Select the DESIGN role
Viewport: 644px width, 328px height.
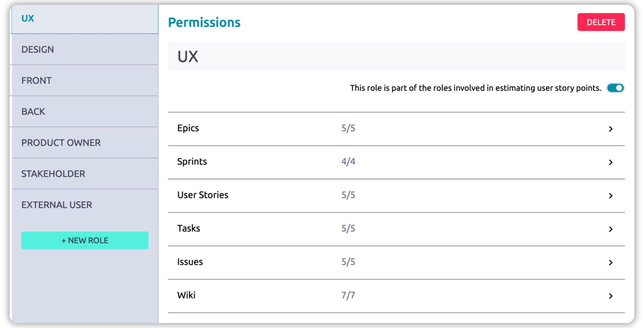(38, 50)
